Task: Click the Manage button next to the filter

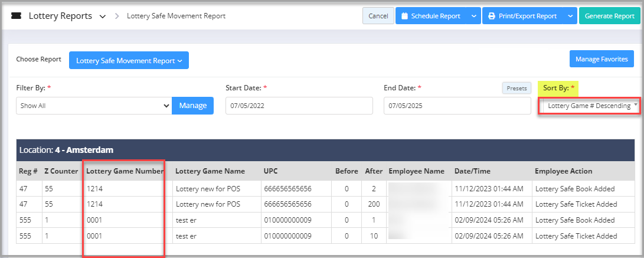Action: point(192,106)
